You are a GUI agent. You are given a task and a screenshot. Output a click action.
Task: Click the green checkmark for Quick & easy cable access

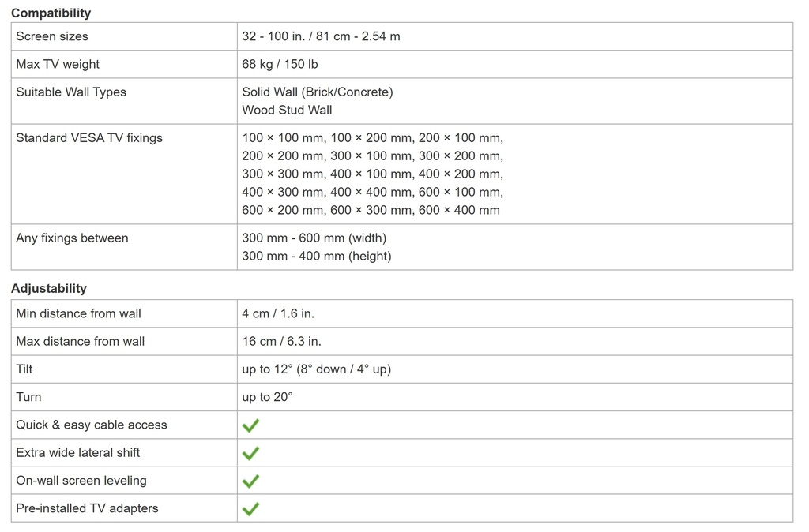[250, 425]
